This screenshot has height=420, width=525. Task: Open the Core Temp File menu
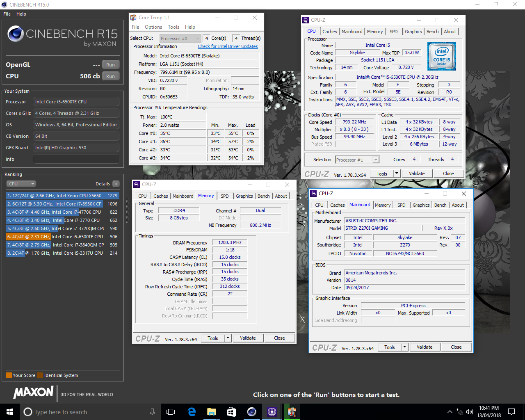point(135,27)
